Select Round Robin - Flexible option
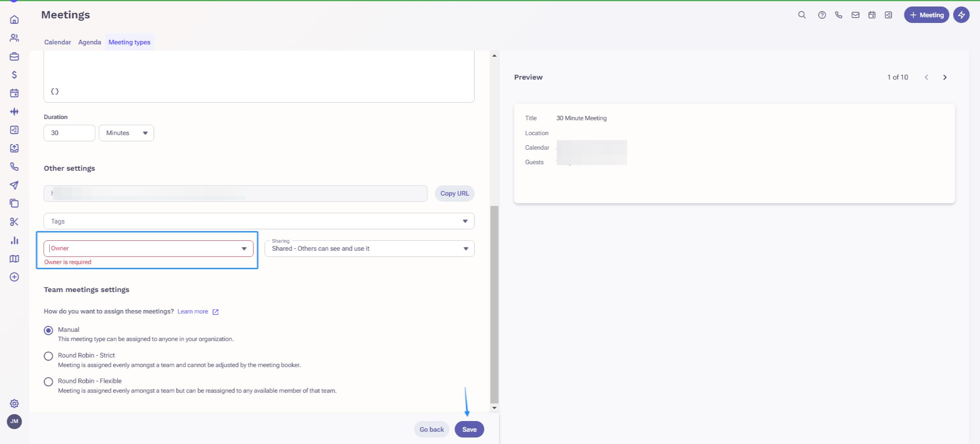 48,382
